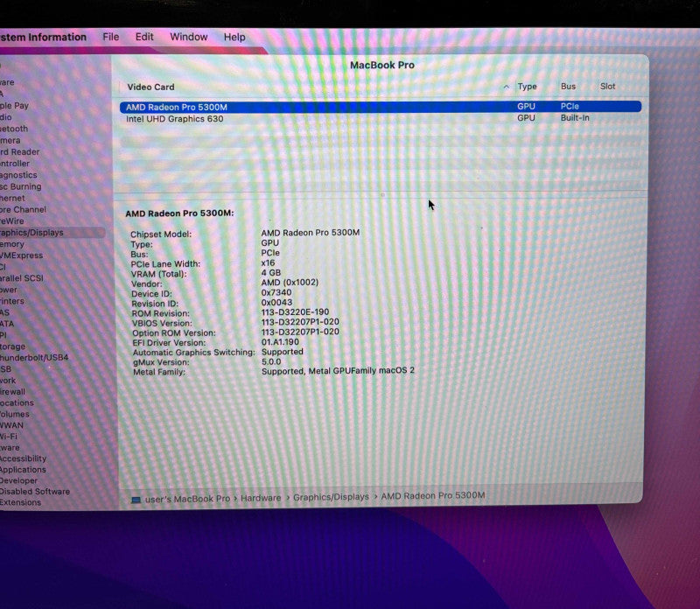Image resolution: width=700 pixels, height=609 pixels.
Task: Click the ROM Revision value 113-D3220E-190
Action: [295, 312]
